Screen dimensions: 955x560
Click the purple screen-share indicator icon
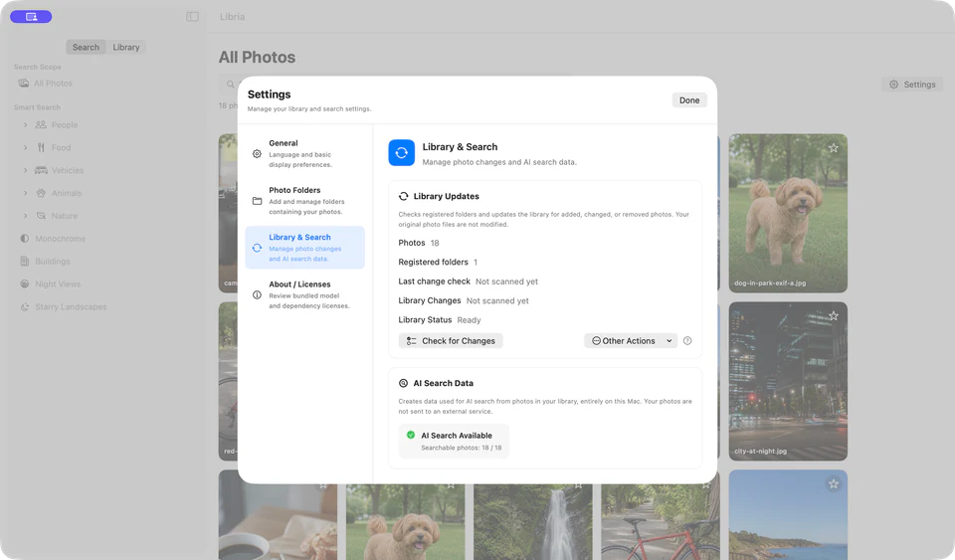pyautogui.click(x=31, y=17)
